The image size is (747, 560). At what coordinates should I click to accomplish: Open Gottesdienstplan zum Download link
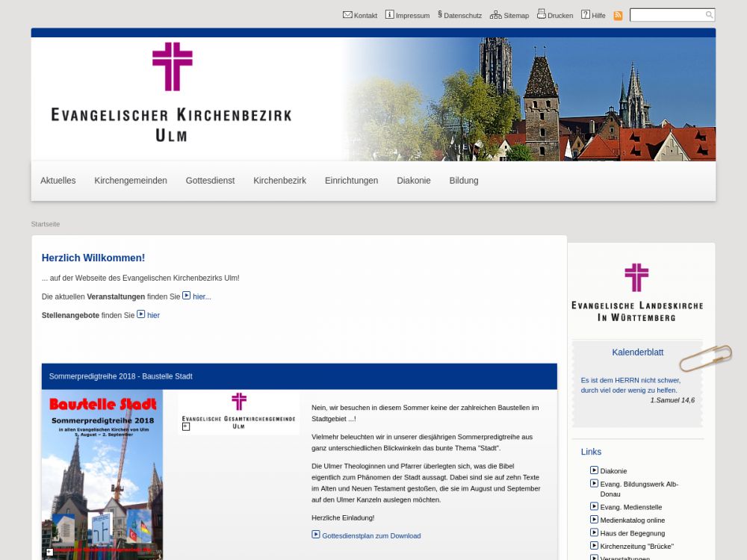371,536
